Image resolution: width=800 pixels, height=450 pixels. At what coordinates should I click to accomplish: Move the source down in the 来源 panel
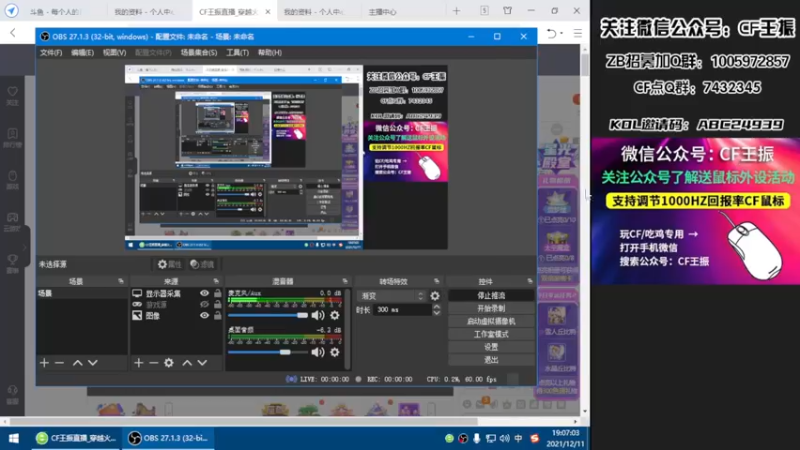coord(203,363)
